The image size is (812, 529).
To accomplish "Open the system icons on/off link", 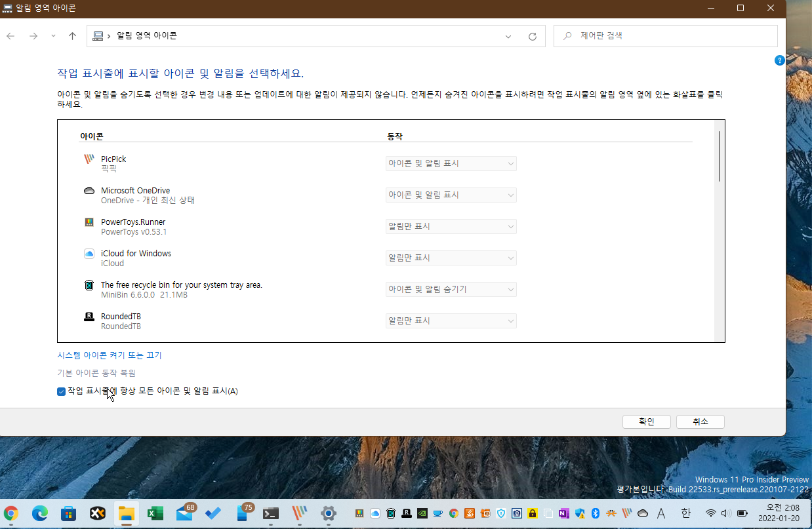I will (x=109, y=355).
